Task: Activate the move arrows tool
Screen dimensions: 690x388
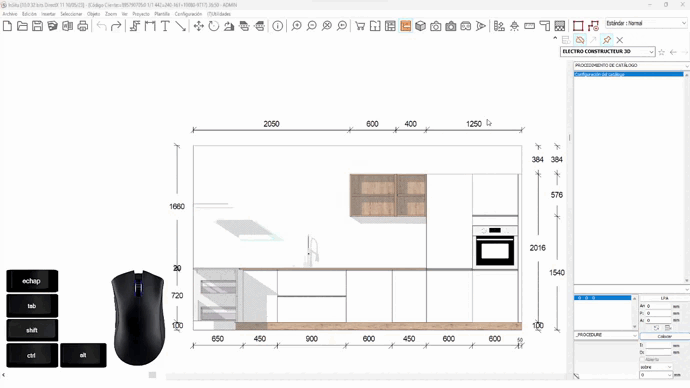Action: 198,26
